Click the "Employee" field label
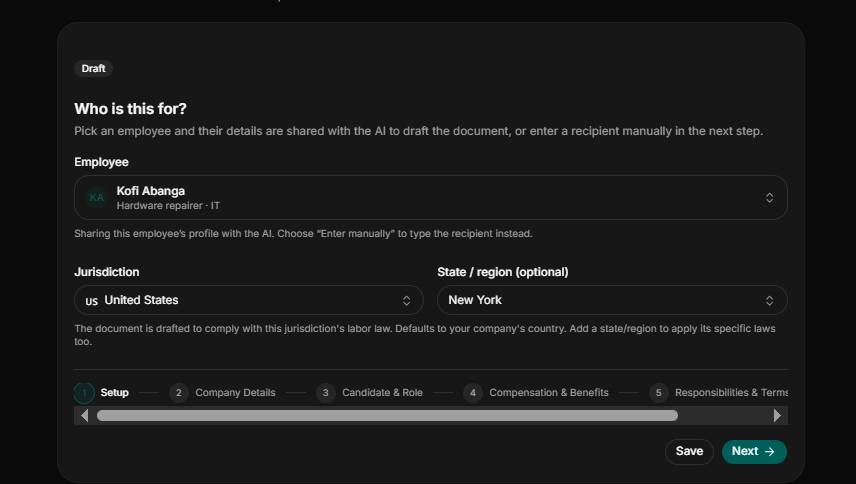Viewport: 856px width, 484px height. point(102,163)
